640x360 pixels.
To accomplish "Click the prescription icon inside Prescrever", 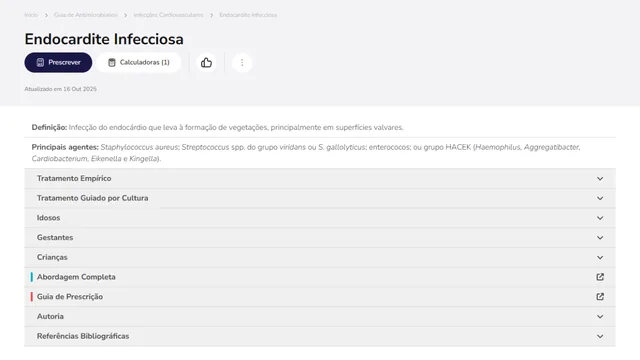I will (40, 62).
